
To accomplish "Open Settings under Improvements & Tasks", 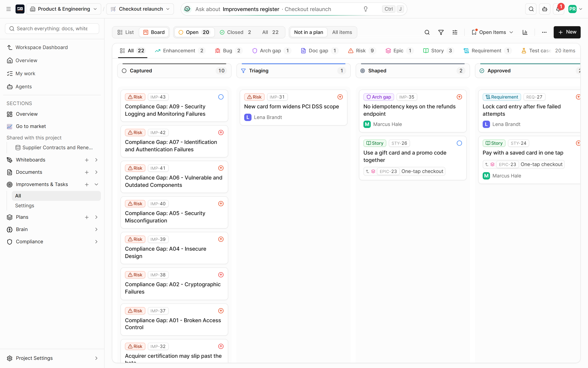I will coord(24,206).
